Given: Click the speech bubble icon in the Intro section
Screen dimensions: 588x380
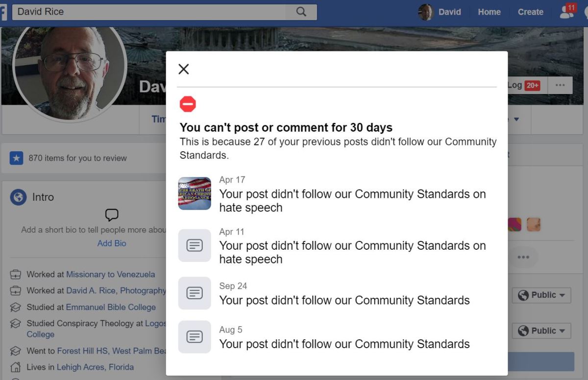Looking at the screenshot, I should pyautogui.click(x=112, y=215).
